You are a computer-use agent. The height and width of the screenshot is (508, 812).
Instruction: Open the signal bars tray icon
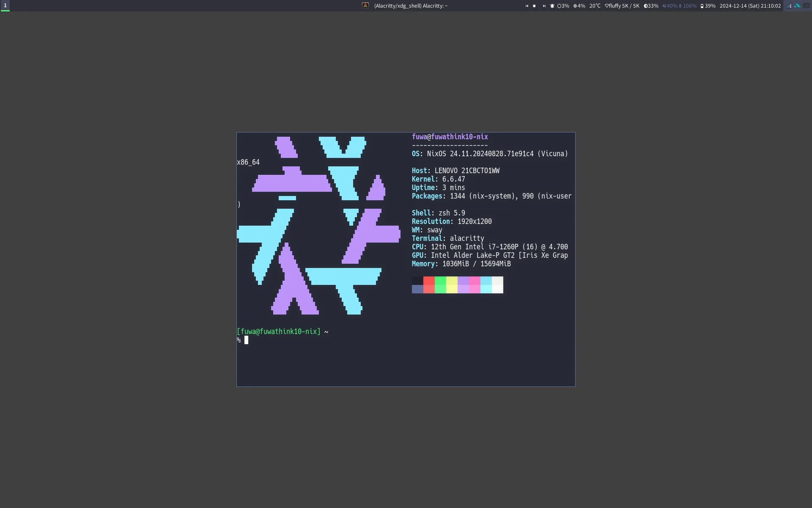tap(789, 6)
